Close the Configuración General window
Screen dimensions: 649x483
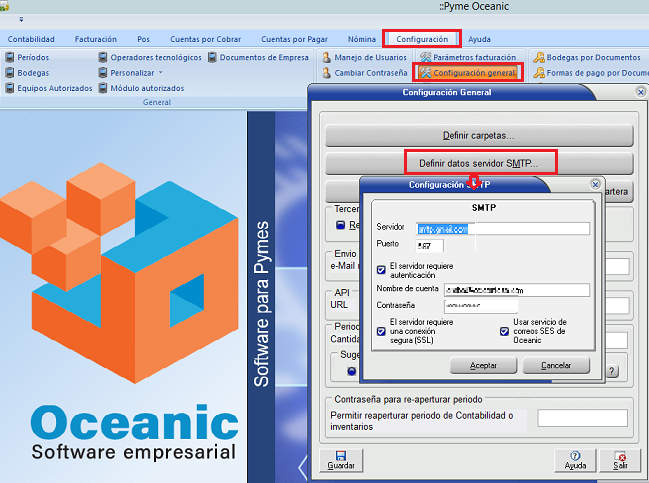click(641, 92)
